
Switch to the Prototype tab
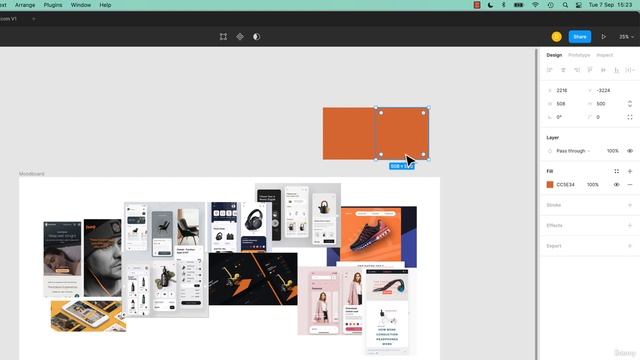(x=579, y=55)
